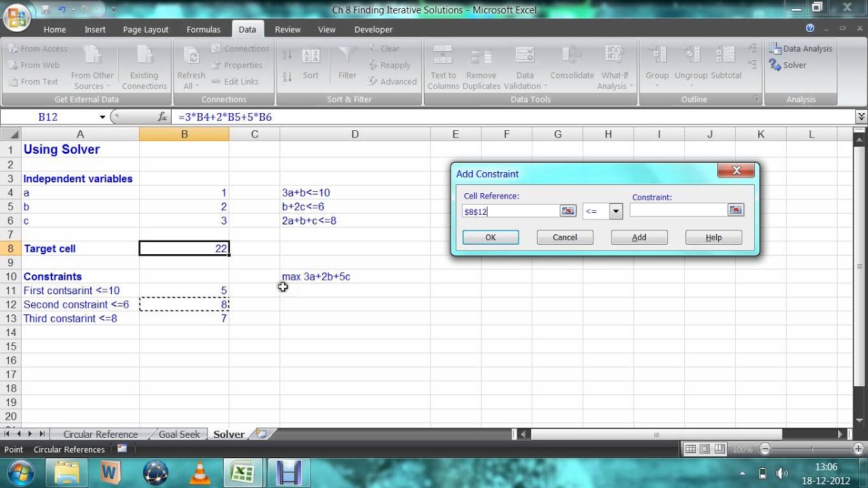Click the insert function fx button
868x488 pixels.
[162, 117]
